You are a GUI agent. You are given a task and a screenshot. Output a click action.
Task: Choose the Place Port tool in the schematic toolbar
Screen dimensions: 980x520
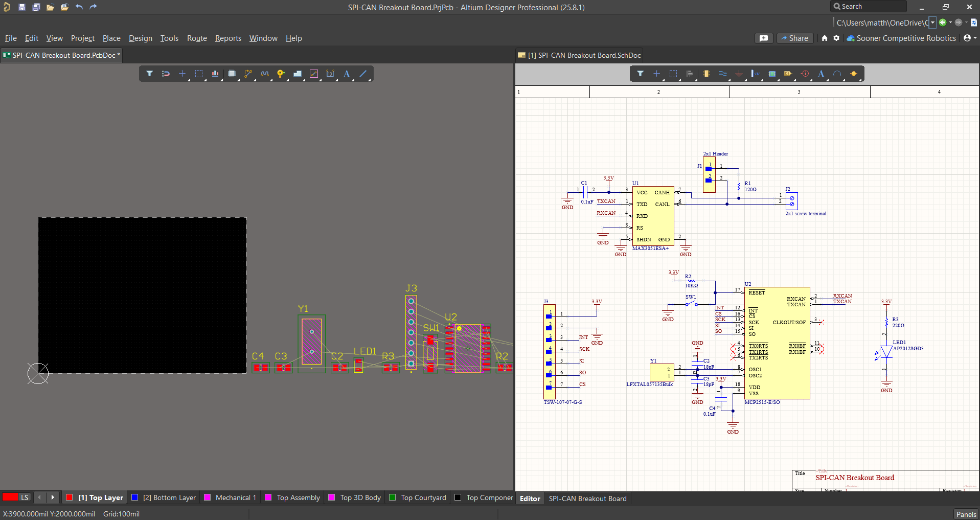click(x=788, y=74)
